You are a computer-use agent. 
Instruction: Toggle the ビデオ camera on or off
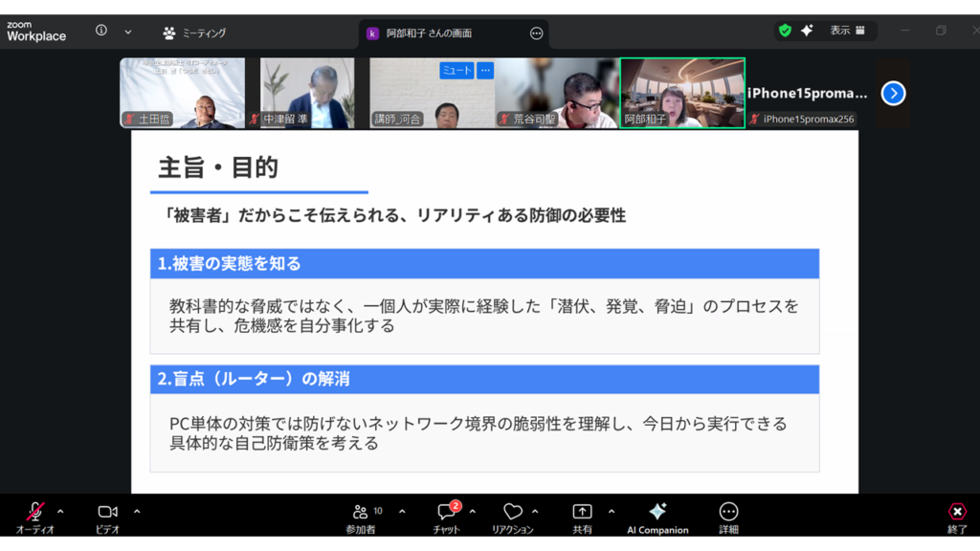(107, 512)
